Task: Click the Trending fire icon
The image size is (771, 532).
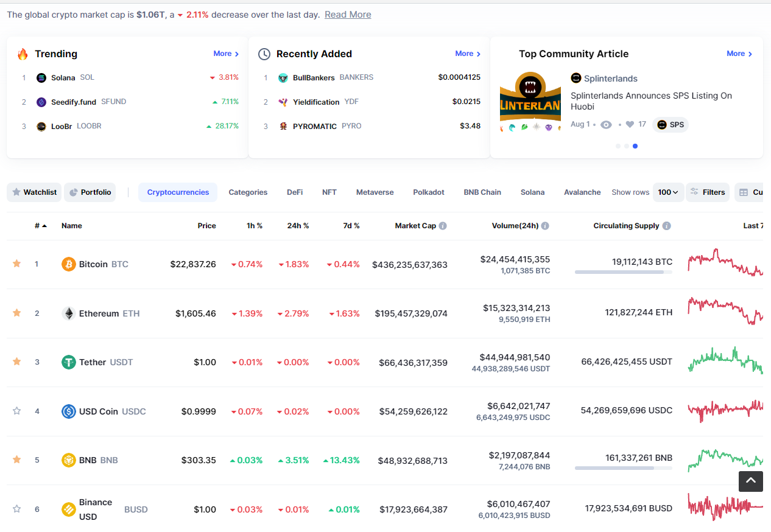Action: click(x=23, y=54)
